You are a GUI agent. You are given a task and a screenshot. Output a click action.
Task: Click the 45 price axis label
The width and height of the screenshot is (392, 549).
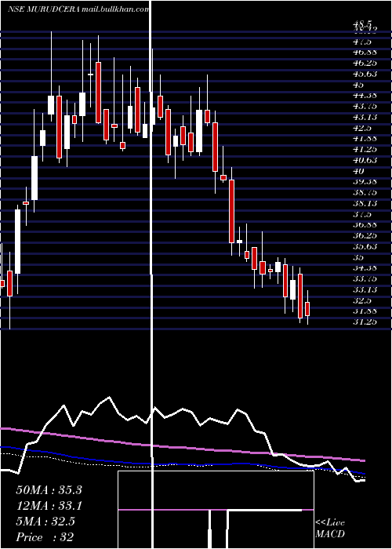pyautogui.click(x=358, y=85)
